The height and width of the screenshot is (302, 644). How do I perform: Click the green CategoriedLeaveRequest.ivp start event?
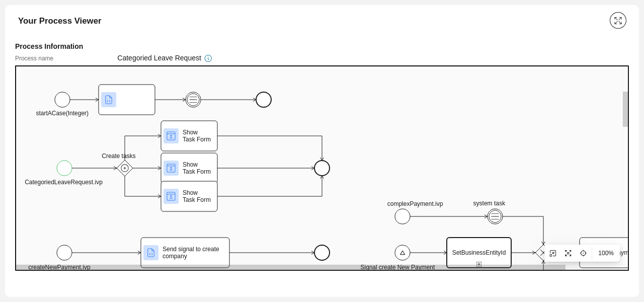pos(64,168)
